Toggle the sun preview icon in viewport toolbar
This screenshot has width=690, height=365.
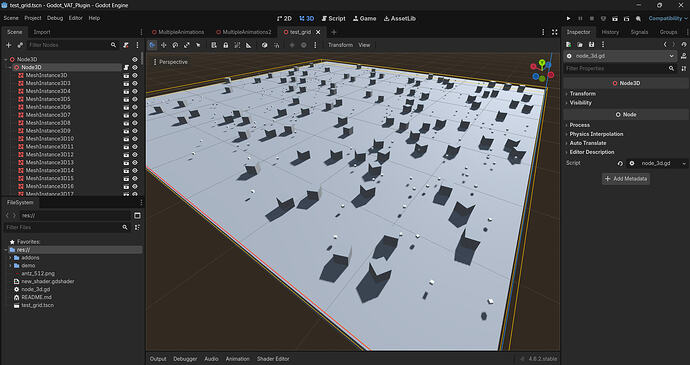tap(292, 45)
